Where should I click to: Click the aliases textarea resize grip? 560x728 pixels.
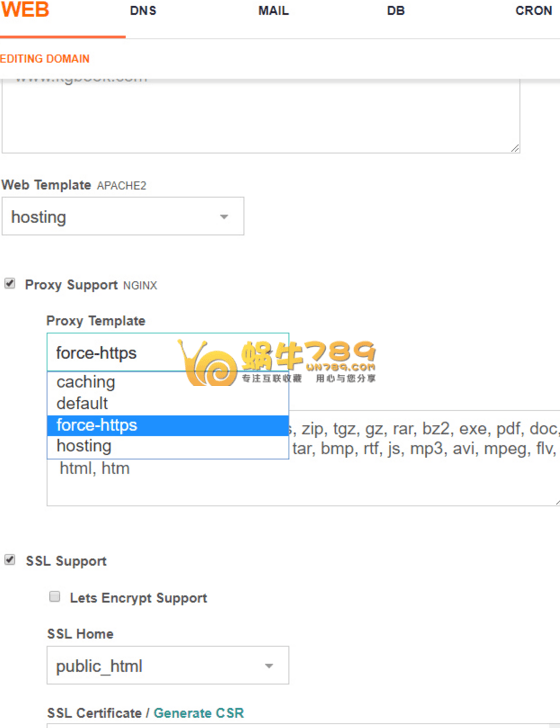point(514,148)
